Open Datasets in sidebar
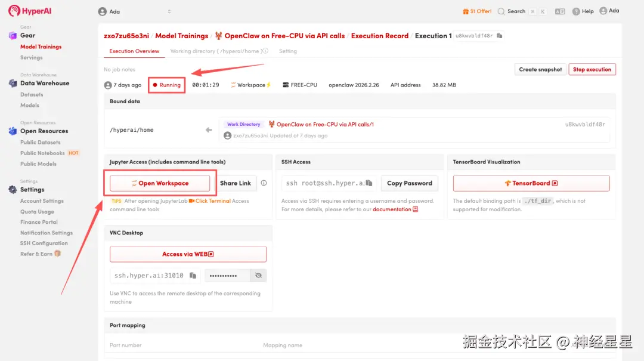Screen dimensions: 644x361 click(x=32, y=94)
